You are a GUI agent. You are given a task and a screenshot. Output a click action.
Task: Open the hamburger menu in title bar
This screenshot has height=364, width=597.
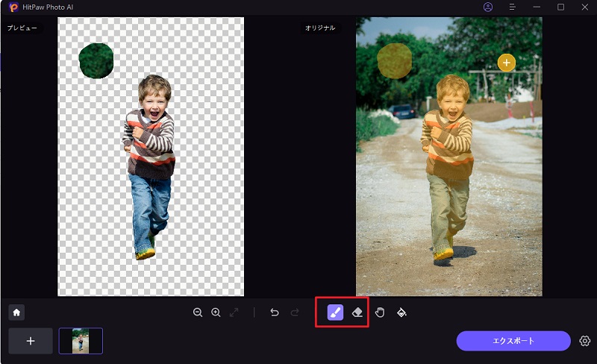[512, 7]
